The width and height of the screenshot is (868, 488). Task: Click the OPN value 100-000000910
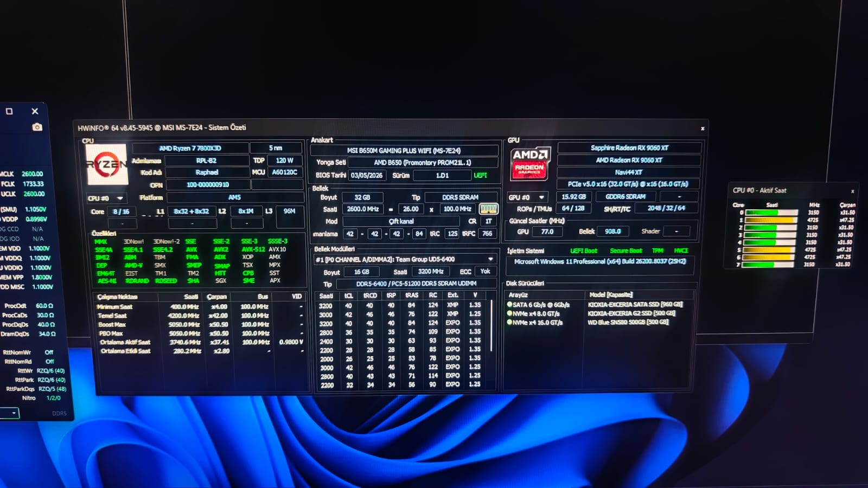tap(207, 185)
